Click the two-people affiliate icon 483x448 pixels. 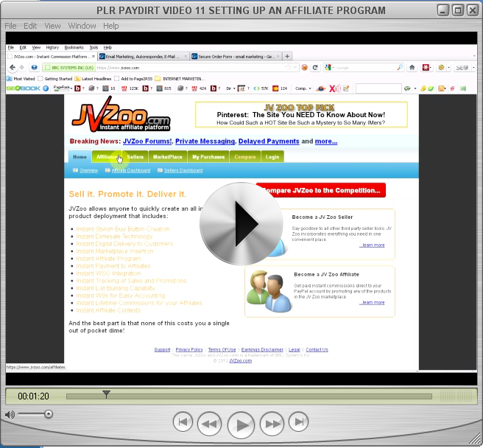[268, 291]
